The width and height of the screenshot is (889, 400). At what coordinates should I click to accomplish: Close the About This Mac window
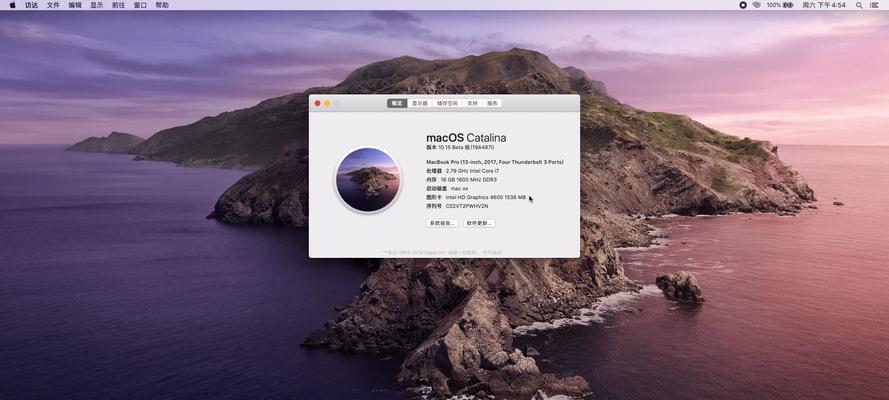(x=318, y=103)
